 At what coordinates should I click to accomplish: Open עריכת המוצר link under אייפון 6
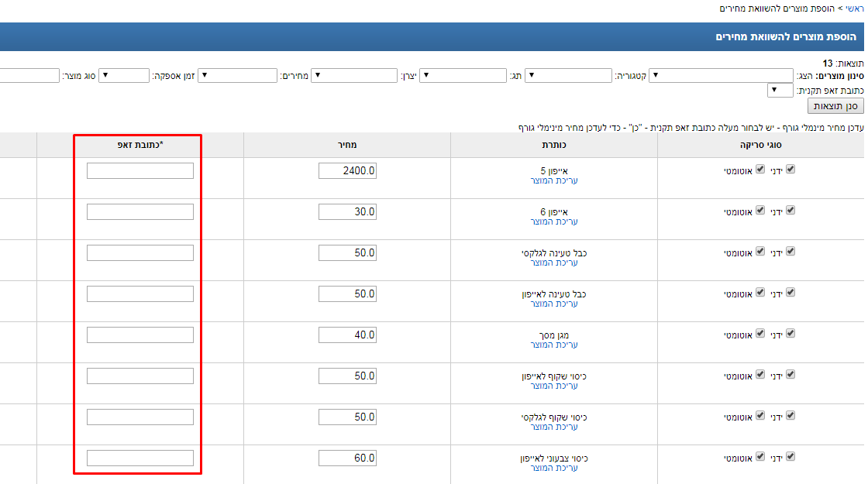point(553,221)
